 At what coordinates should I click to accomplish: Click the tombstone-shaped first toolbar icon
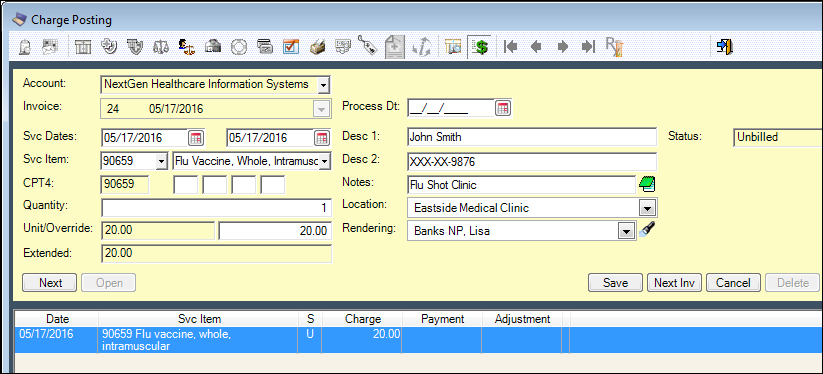pos(25,47)
